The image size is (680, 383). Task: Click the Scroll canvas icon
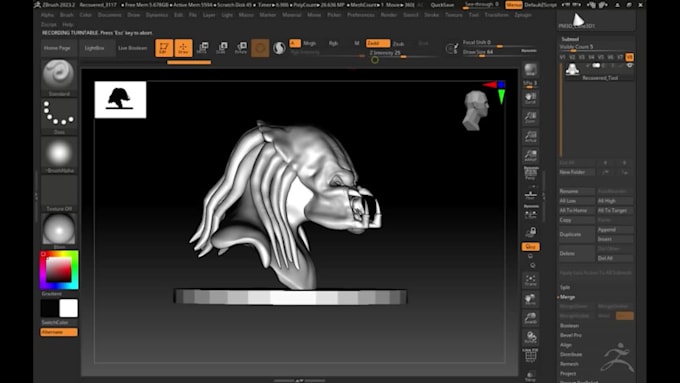530,98
